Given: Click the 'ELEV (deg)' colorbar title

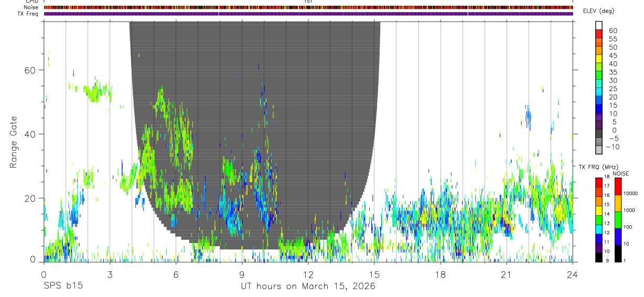Looking at the screenshot, I should click(x=599, y=11).
